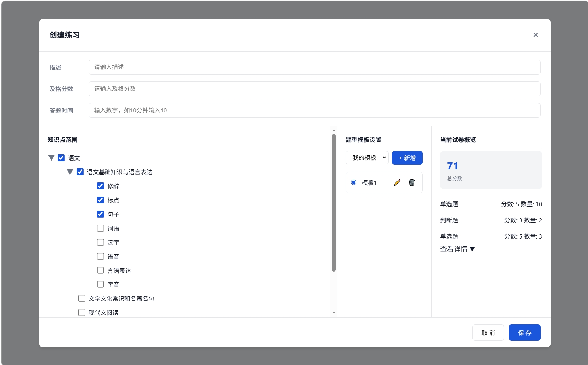Click the scrollbar down arrow
Image resolution: width=588 pixels, height=365 pixels.
click(x=334, y=313)
